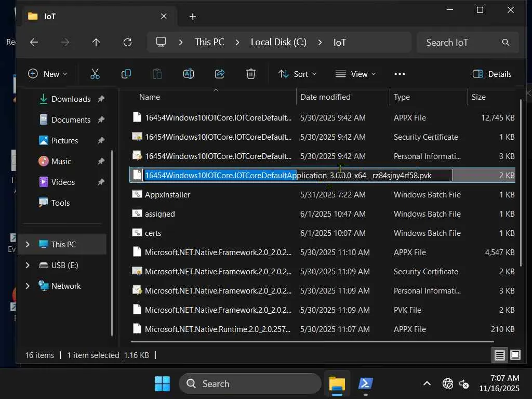Close the IoT tab

[164, 16]
